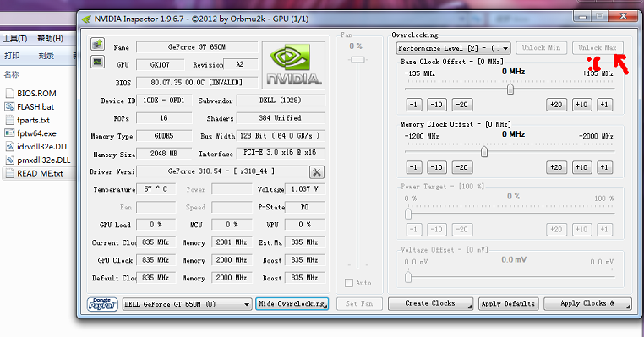Select fptw64.exe in the file list

(36, 133)
